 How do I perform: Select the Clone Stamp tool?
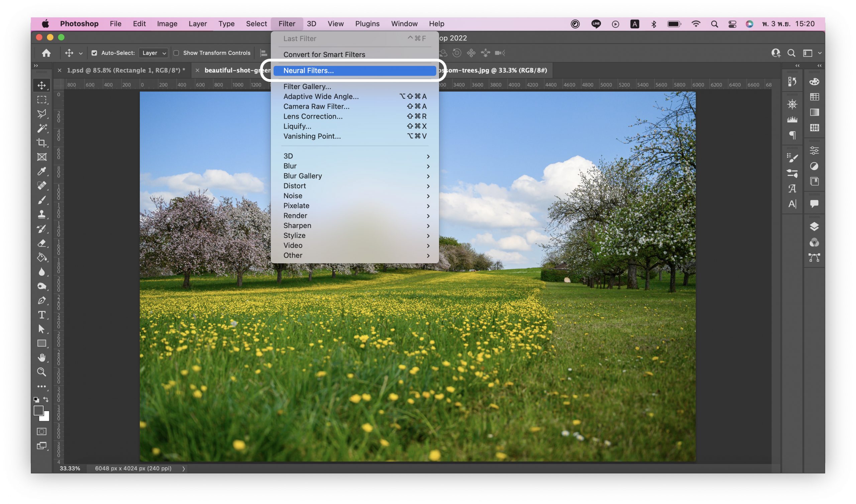coord(42,214)
